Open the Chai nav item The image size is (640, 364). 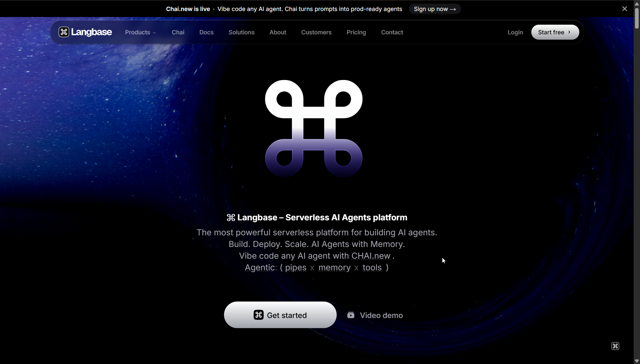[178, 32]
